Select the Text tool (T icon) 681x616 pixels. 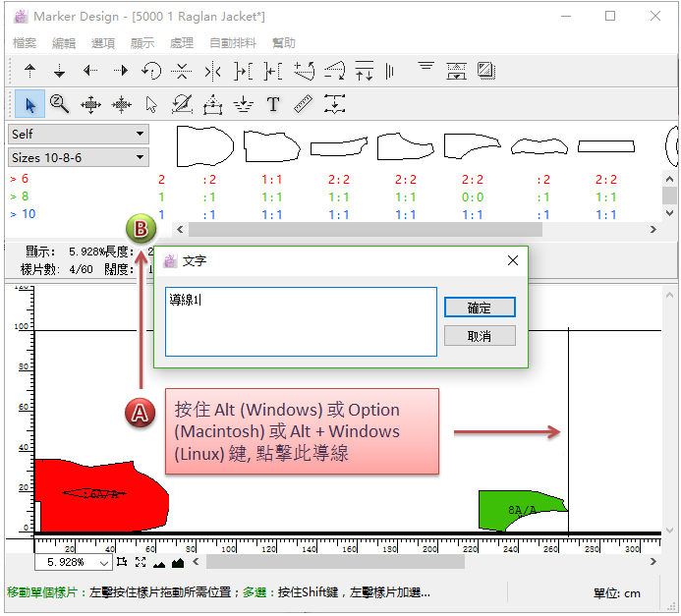(x=273, y=103)
